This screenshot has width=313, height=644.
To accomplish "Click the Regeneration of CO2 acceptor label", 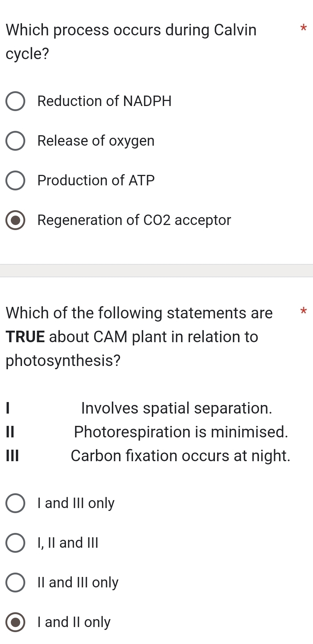I will [134, 220].
